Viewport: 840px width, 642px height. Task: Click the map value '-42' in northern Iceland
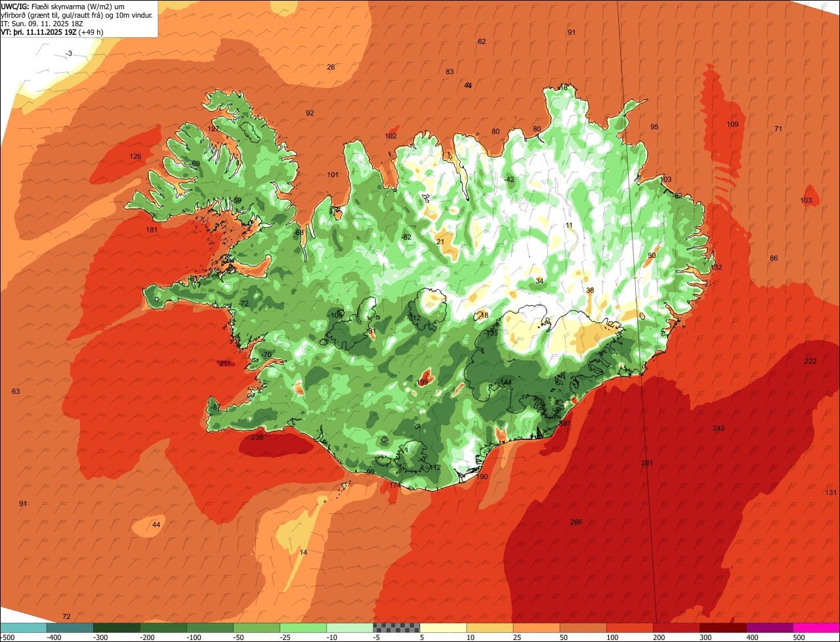[509, 180]
